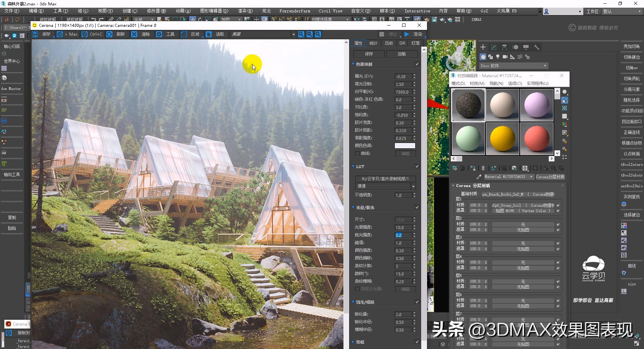
Task: Switch to the 历史 history tab
Action: tap(389, 43)
